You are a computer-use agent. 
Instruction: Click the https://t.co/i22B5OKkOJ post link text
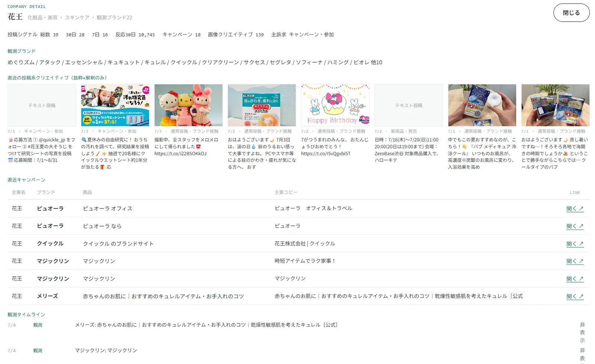click(180, 153)
